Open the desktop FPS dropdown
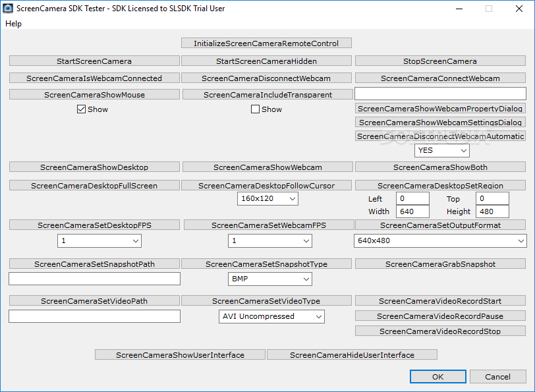The height and width of the screenshot is (392, 535). pos(99,241)
